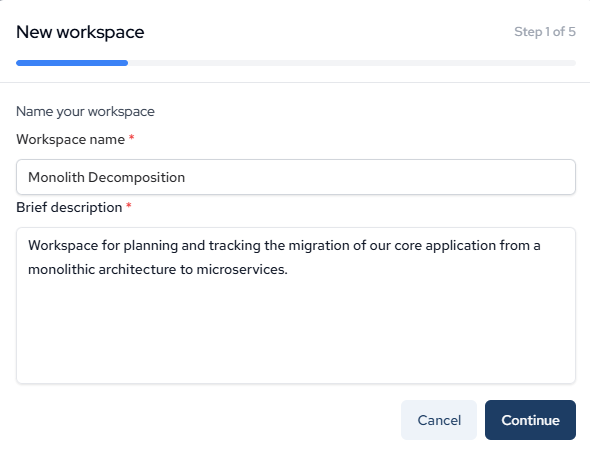Select the Step 1 of 5 indicator
This screenshot has width=590, height=457.
pos(545,32)
